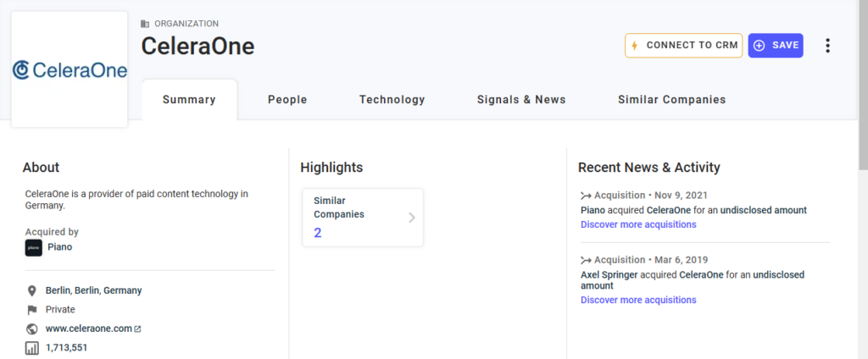
Task: Click the CeleraOne company logo thumbnail
Action: (x=70, y=69)
